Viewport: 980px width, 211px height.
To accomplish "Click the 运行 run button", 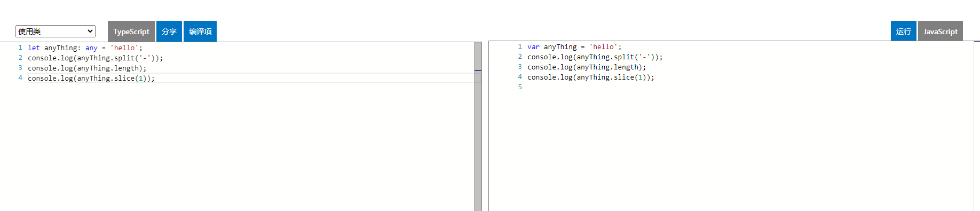I will click(904, 32).
